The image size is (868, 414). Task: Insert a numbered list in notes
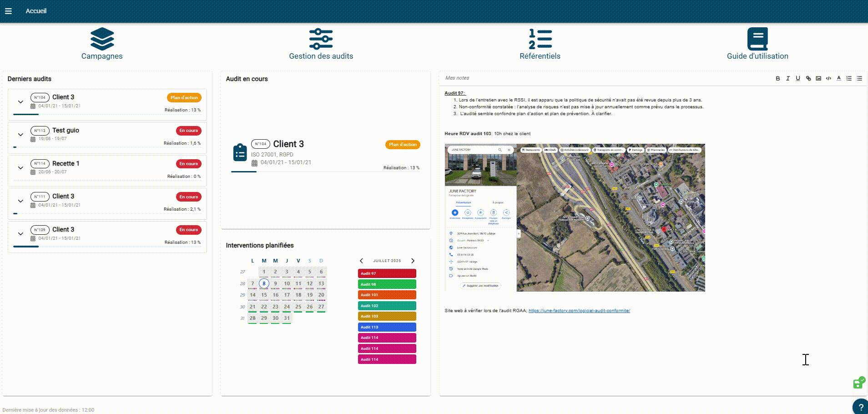coord(849,78)
